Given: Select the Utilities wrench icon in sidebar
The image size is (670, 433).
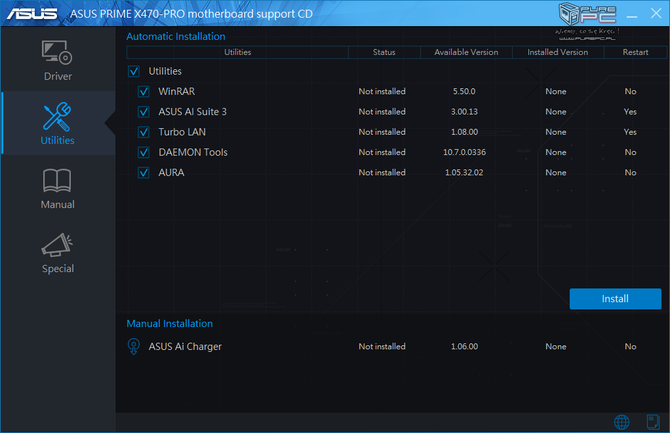Looking at the screenshot, I should coord(57,116).
